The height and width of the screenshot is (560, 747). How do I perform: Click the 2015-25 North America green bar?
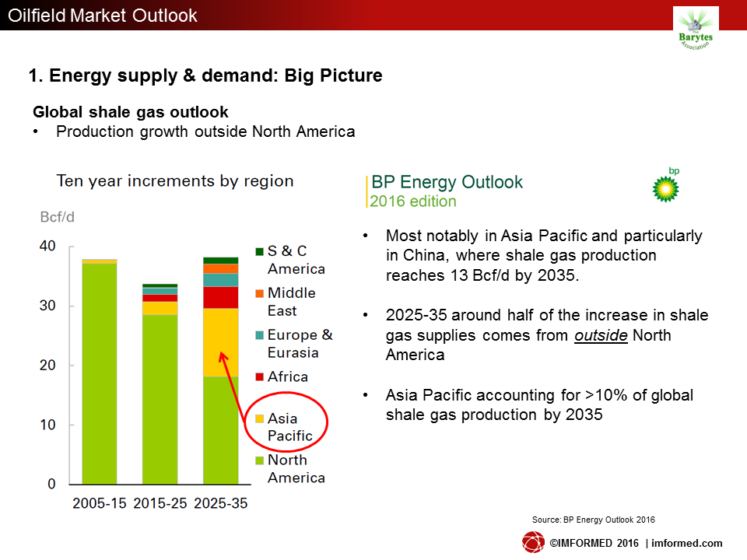click(x=160, y=400)
